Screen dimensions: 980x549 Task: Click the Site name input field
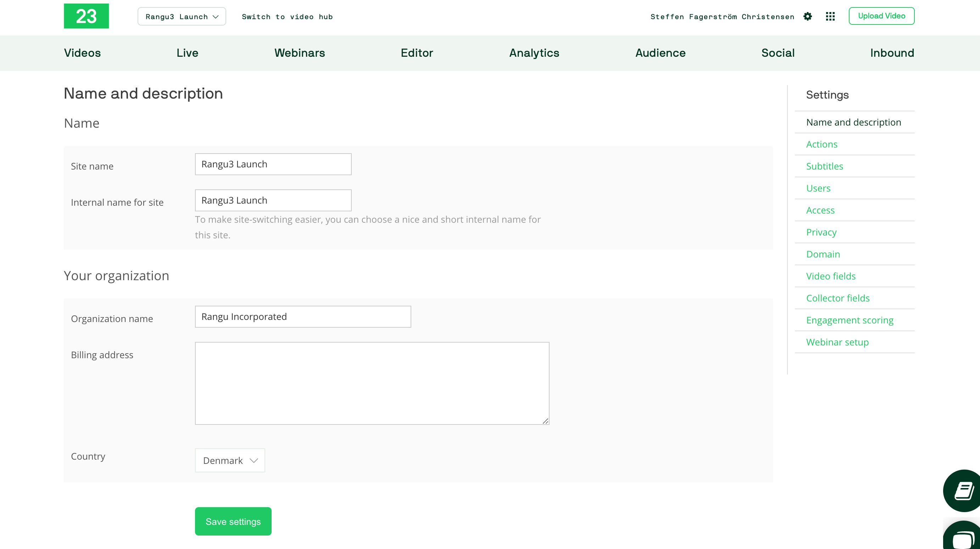click(273, 164)
